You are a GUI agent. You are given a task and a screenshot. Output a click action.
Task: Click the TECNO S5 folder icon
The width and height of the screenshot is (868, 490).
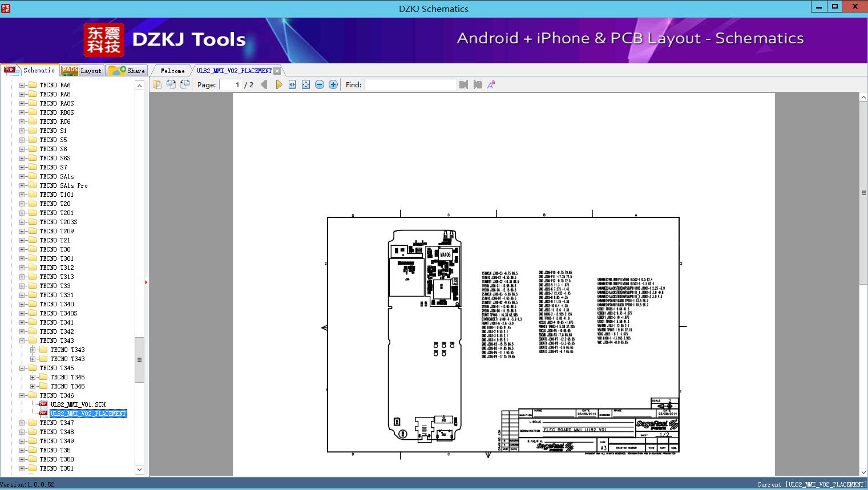(33, 140)
